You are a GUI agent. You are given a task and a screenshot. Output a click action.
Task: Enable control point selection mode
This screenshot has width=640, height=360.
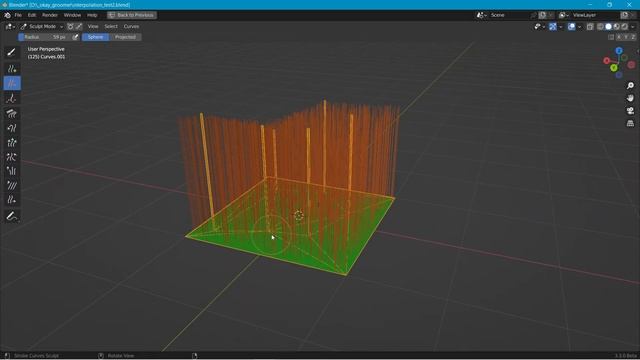pos(71,27)
